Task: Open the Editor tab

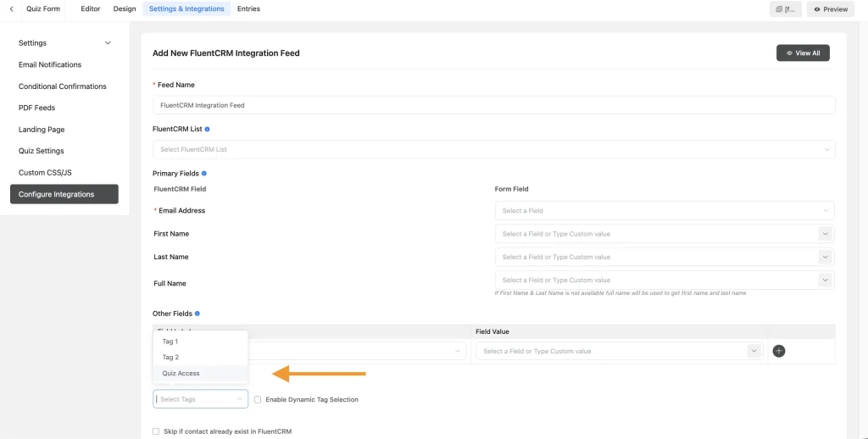Action: (90, 8)
